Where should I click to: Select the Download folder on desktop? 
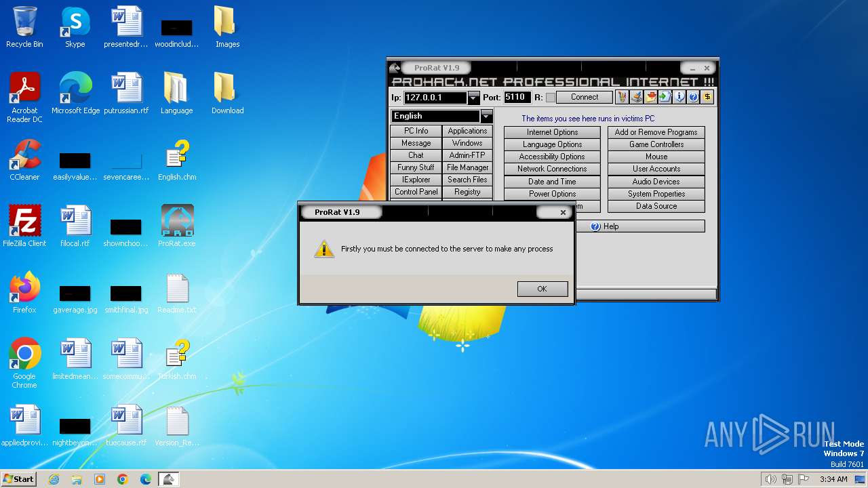tap(227, 94)
